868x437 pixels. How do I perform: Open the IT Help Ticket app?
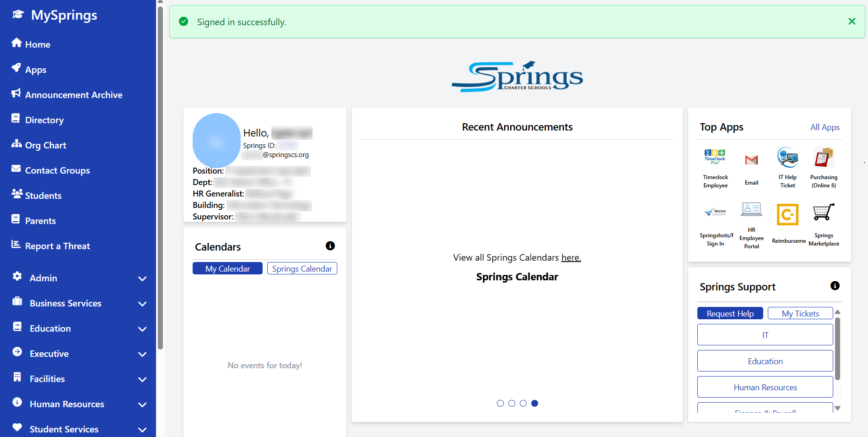click(787, 158)
